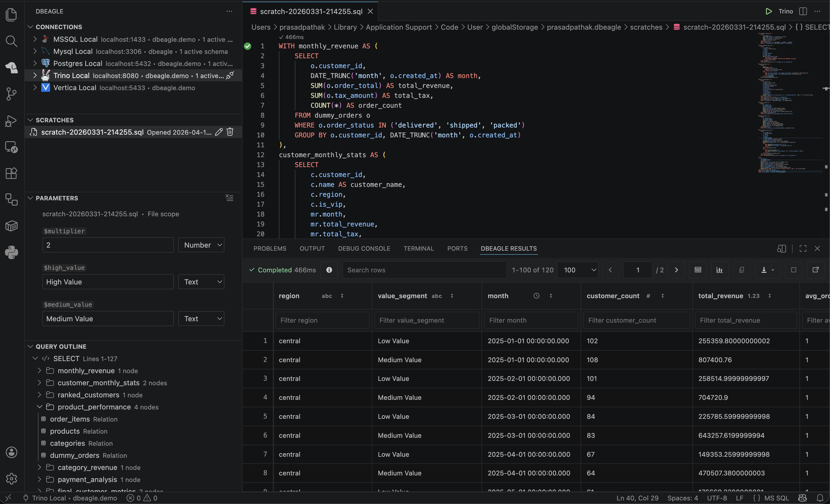Open the DBeagle dog sidebar icon

click(x=12, y=68)
